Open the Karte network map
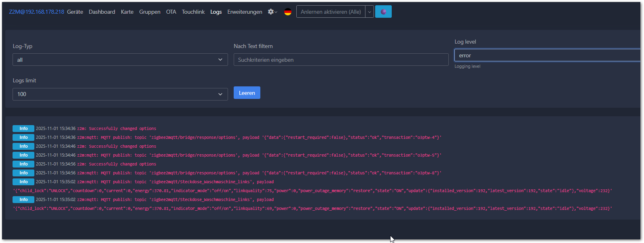644x243 pixels. 127,12
